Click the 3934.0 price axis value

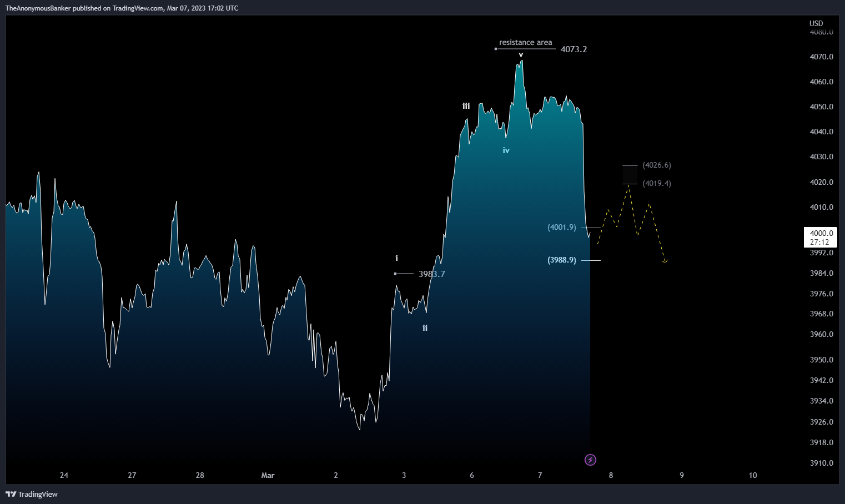point(822,401)
